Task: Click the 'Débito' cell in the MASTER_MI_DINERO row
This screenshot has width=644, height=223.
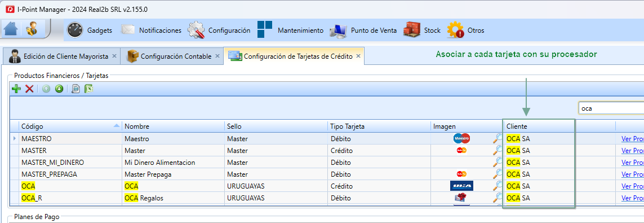Action: point(379,163)
